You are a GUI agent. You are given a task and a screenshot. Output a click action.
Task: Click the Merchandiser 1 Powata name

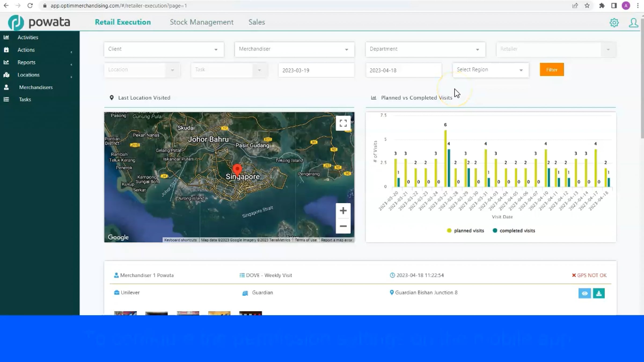(147, 275)
